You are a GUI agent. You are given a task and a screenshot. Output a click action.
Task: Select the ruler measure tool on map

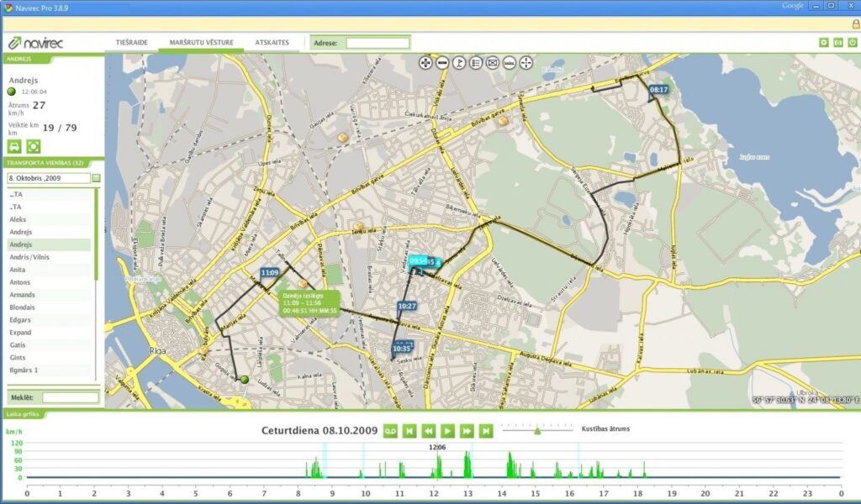click(510, 62)
